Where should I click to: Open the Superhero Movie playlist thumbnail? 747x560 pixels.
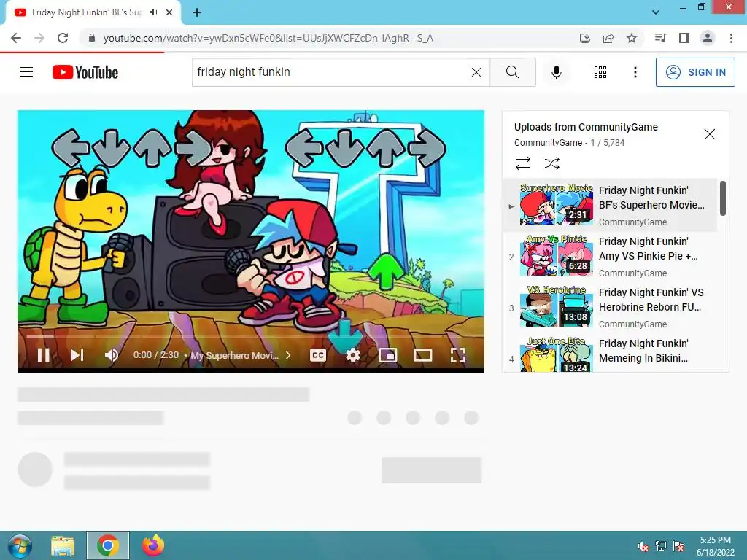(x=556, y=204)
